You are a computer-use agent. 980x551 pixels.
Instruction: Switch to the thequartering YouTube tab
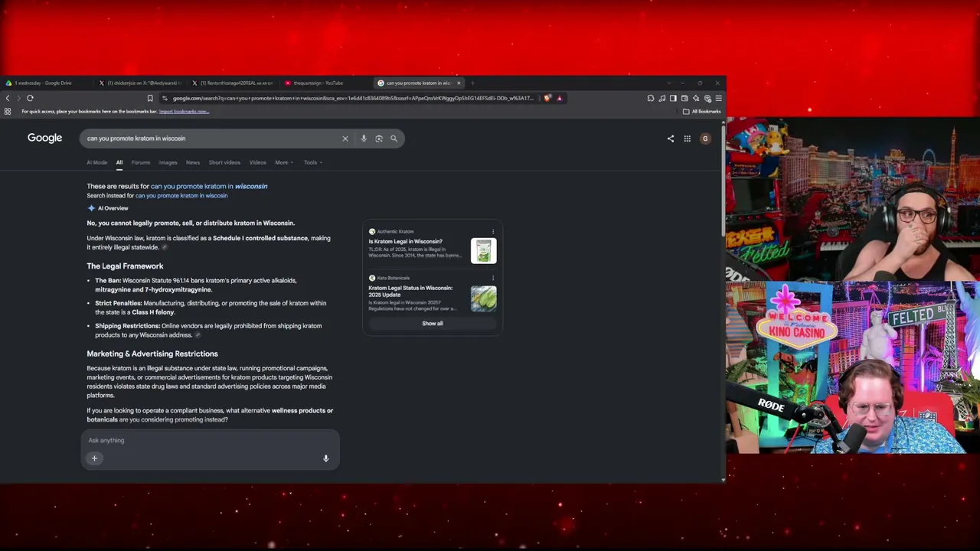tap(327, 83)
